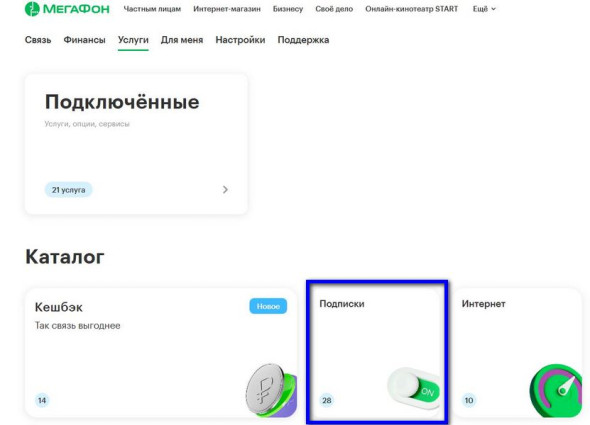
Task: Click the green speedometer Internet icon
Action: pos(555,391)
